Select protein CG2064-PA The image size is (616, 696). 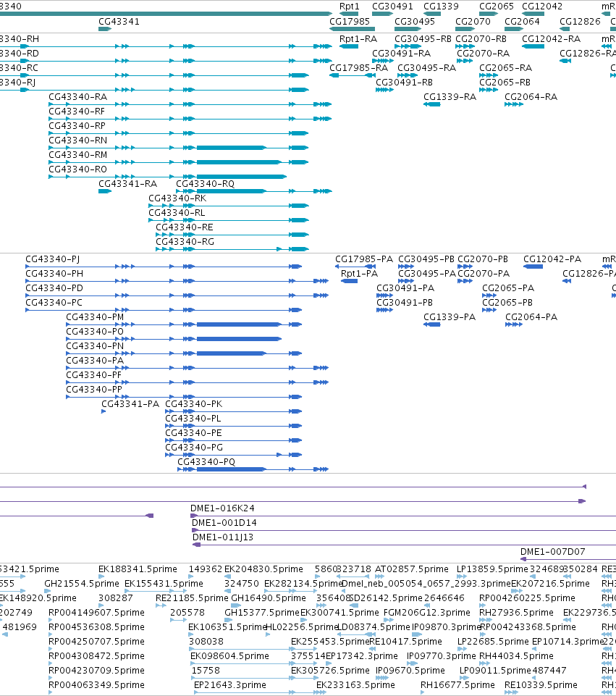click(x=531, y=317)
